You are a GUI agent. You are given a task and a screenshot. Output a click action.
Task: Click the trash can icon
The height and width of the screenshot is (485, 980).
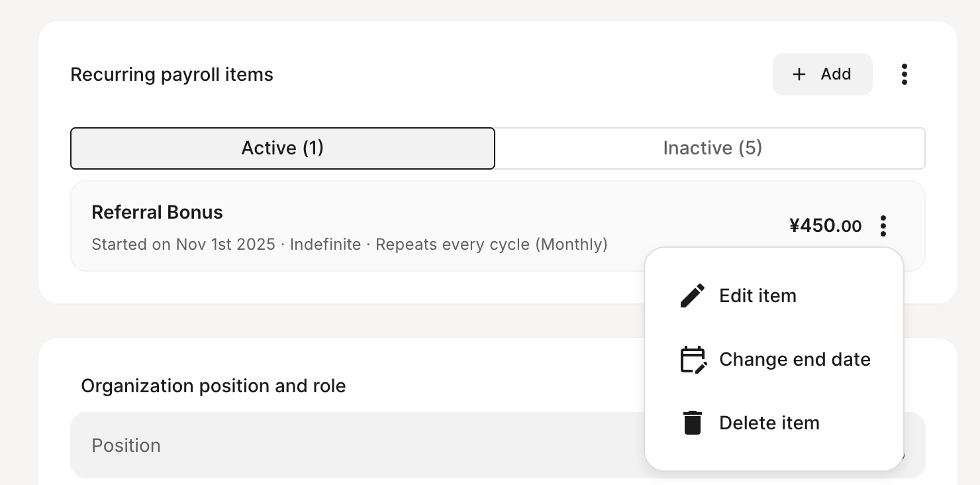pos(693,423)
